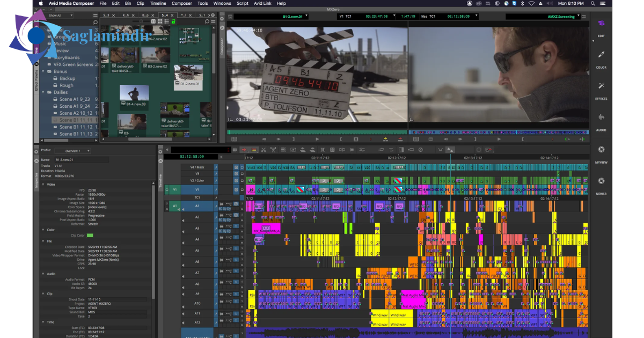Image resolution: width=644 pixels, height=338 pixels.
Task: Open the Composer menu
Action: (182, 3)
